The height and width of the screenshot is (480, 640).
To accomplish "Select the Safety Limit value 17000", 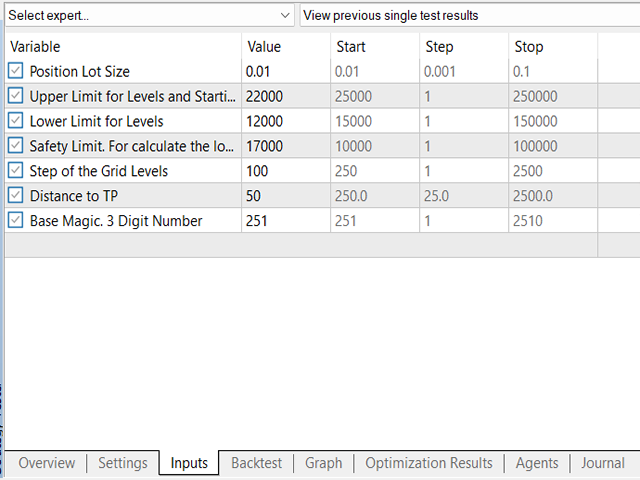I will 286,146.
